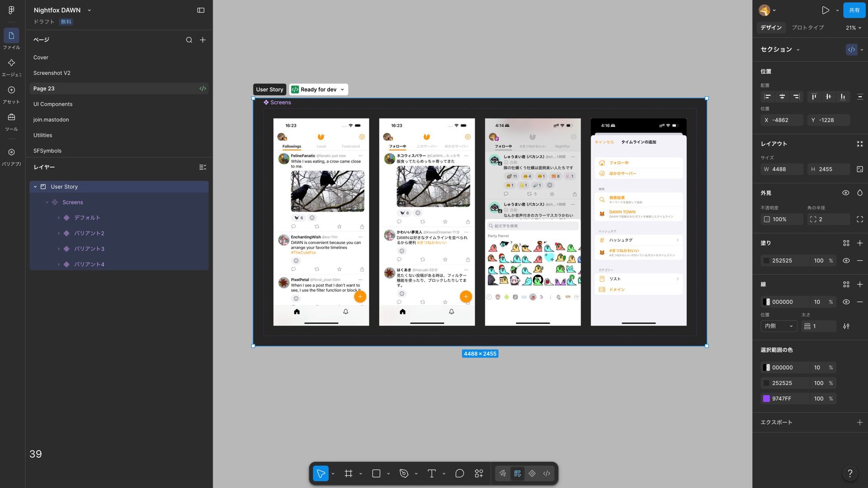Viewport: 868px width, 488px height.
Task: Select the Pen tool in toolbar
Action: (404, 473)
